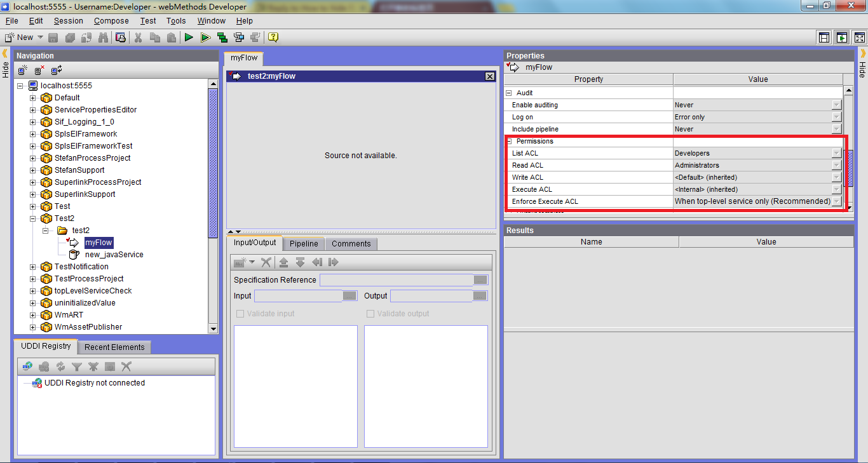Image resolution: width=868 pixels, height=463 pixels.
Task: Click the X delete icon in UDDI toolbar
Action: pyautogui.click(x=126, y=366)
